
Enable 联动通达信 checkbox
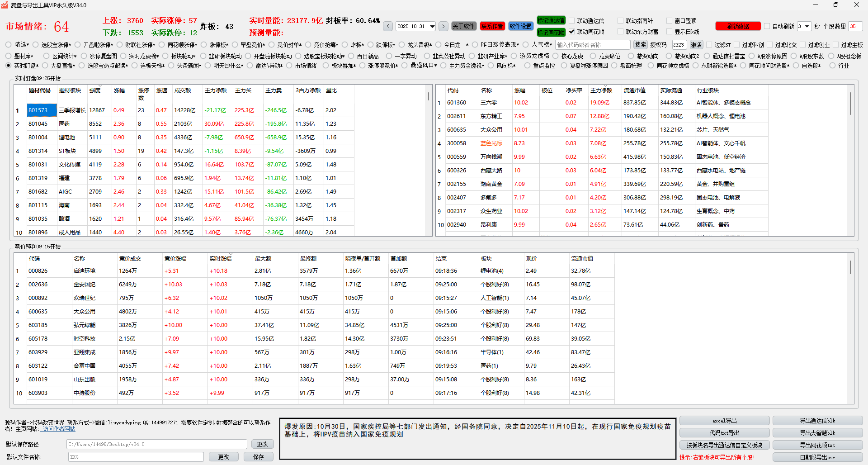click(x=572, y=21)
